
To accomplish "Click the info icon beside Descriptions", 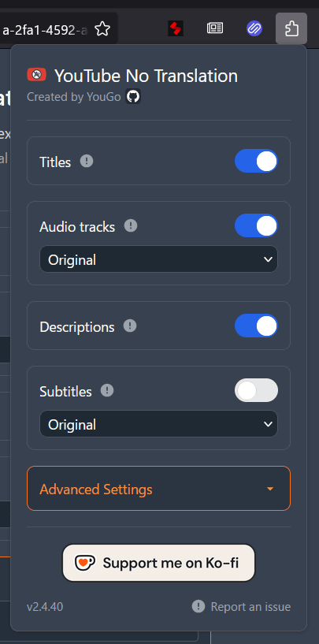I will [130, 326].
